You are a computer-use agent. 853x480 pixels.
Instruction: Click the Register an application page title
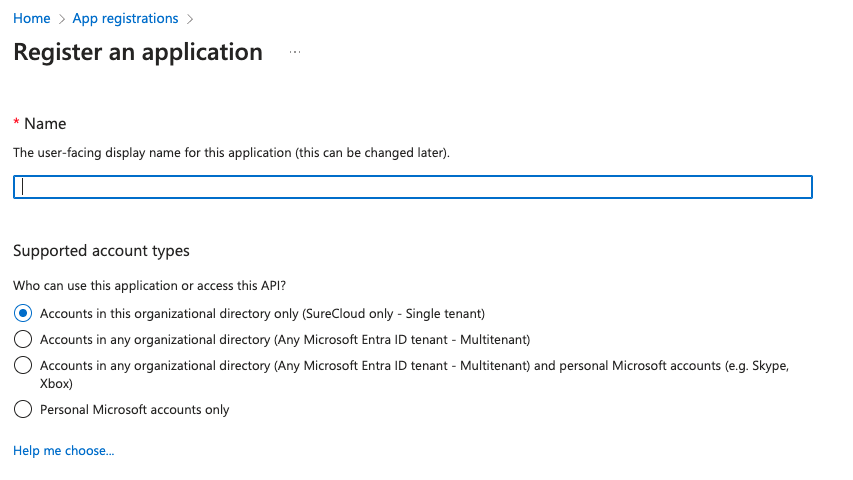coord(138,52)
